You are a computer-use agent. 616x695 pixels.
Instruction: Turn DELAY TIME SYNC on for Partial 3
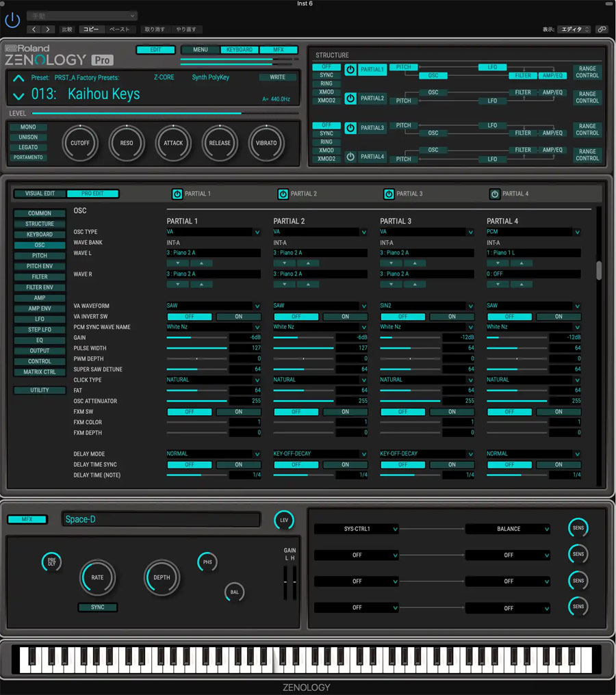[x=452, y=464]
